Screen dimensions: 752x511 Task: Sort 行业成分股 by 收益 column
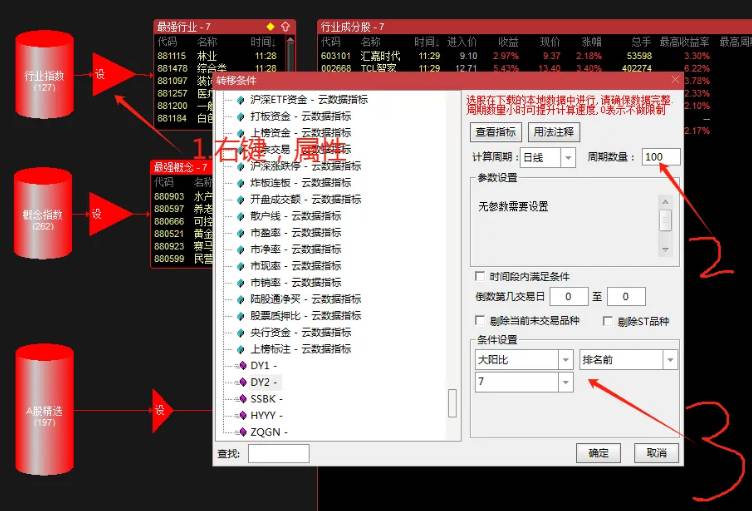508,42
